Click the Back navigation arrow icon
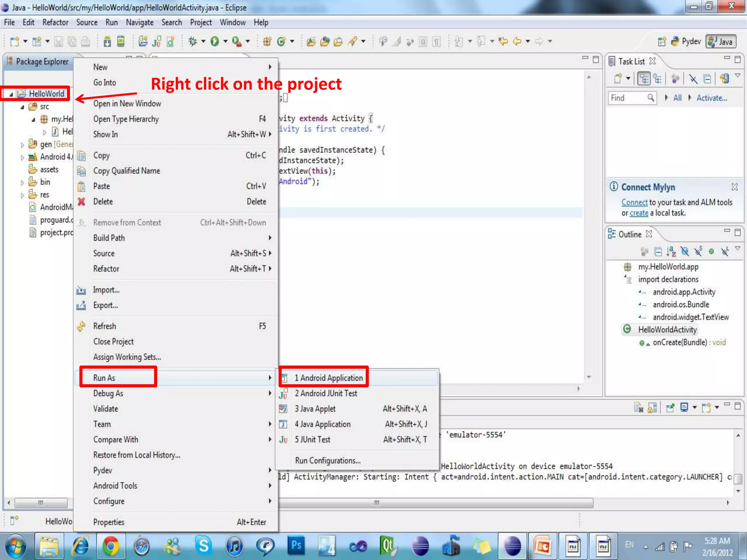 (517, 41)
